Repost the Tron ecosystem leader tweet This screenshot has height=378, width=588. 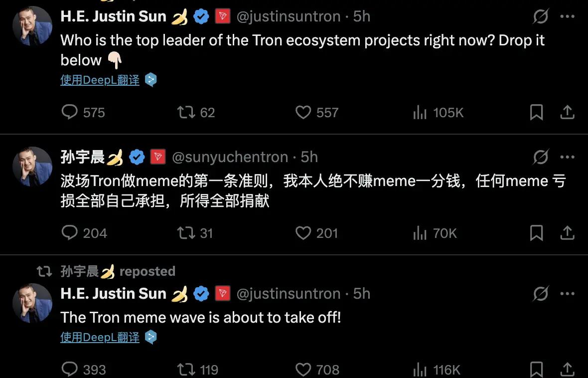(x=186, y=112)
